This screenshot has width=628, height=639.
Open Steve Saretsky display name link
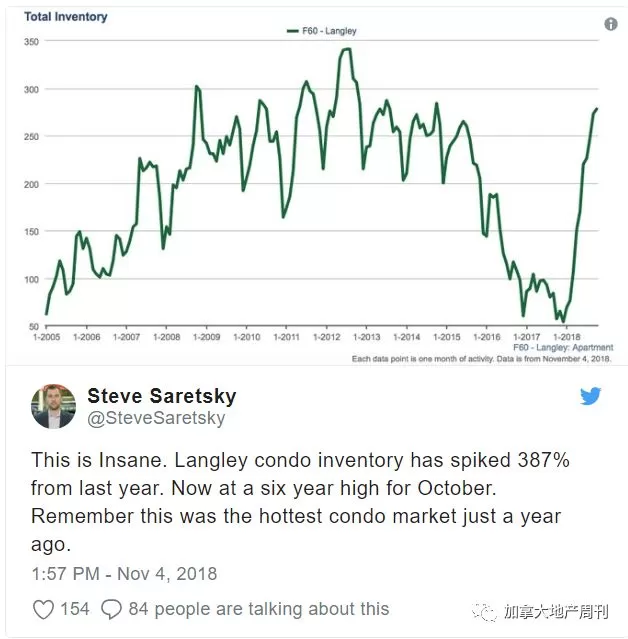click(x=162, y=396)
